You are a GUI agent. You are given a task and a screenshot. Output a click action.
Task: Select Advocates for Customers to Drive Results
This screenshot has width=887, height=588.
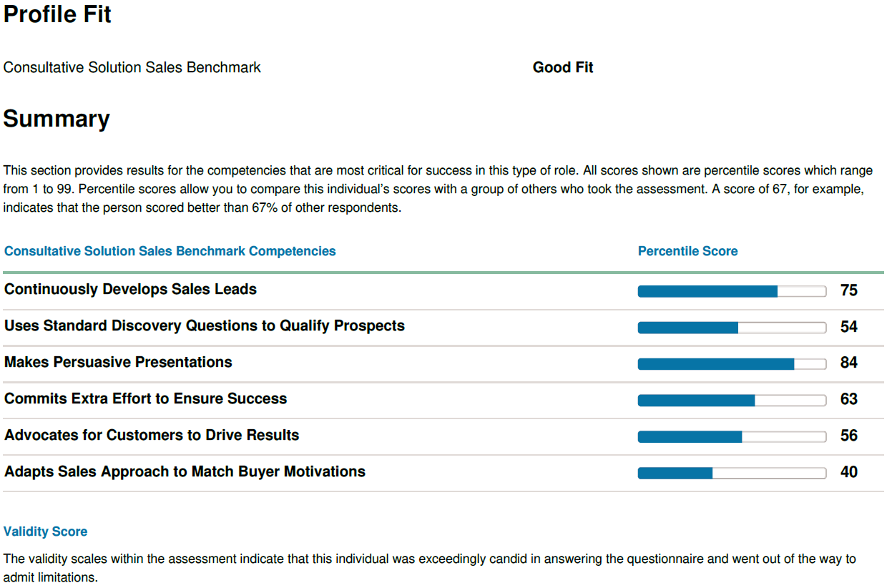click(x=152, y=436)
